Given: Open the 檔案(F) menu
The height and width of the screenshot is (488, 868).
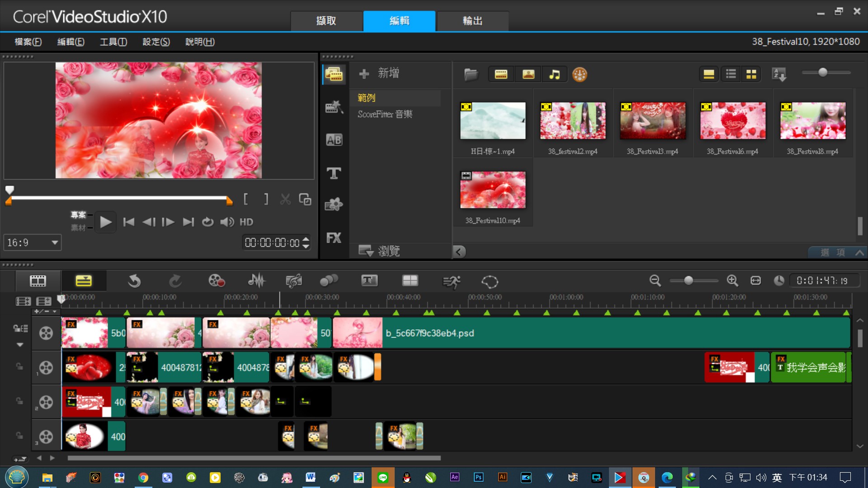Looking at the screenshot, I should click(28, 42).
